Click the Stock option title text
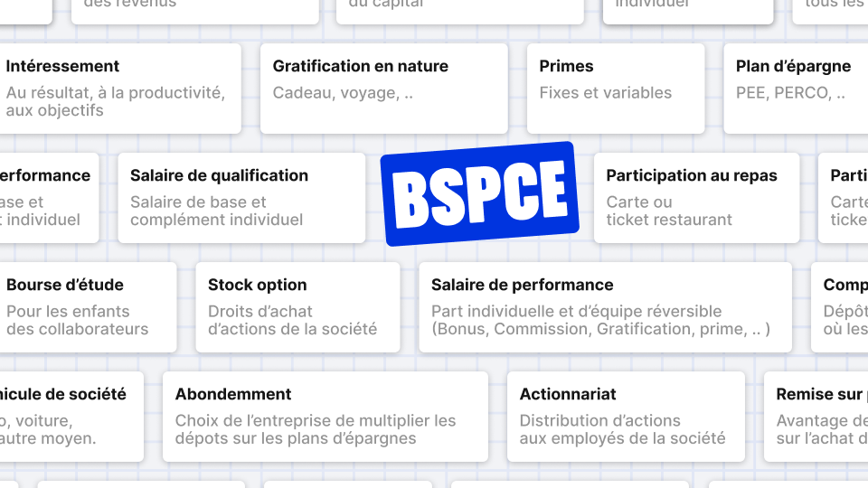Viewport: 868px width, 488px height. pos(258,285)
